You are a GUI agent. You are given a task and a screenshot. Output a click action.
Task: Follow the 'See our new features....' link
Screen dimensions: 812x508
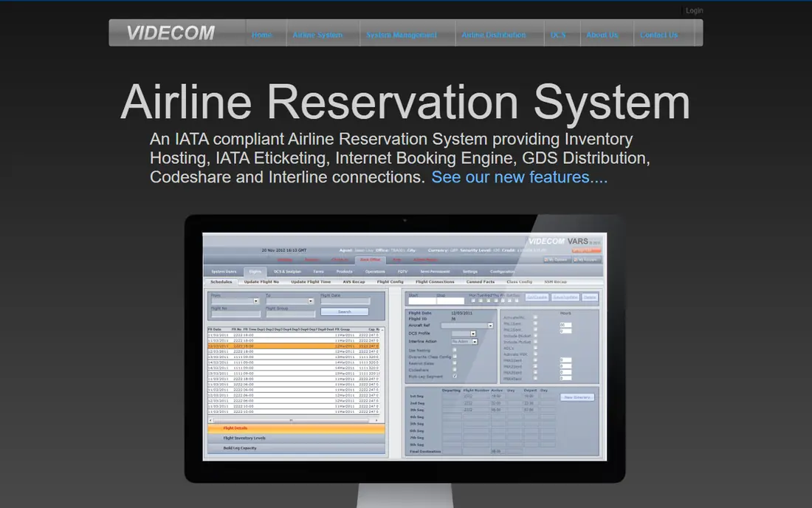[520, 177]
